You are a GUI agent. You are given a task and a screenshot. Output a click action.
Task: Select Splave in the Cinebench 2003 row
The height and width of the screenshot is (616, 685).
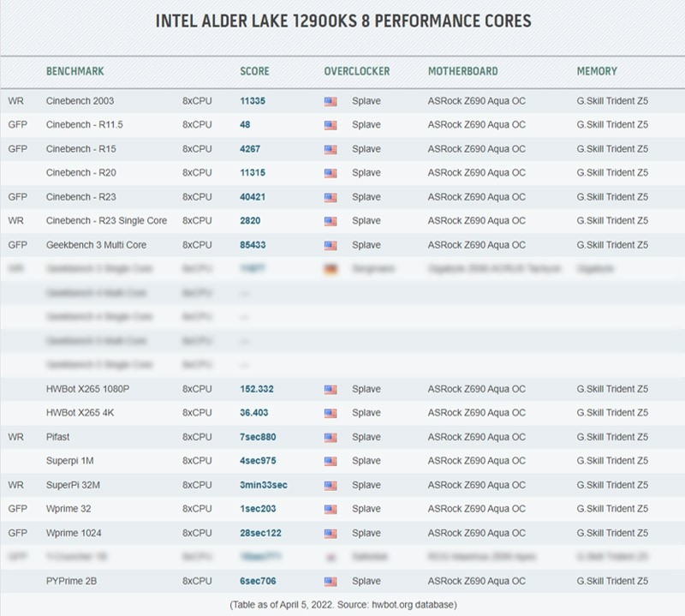(x=366, y=100)
